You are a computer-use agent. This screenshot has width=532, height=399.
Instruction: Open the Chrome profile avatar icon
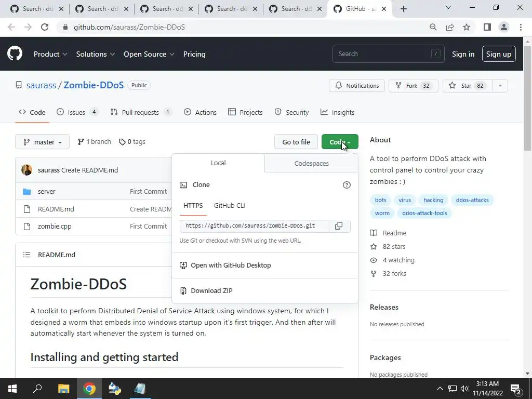(504, 27)
